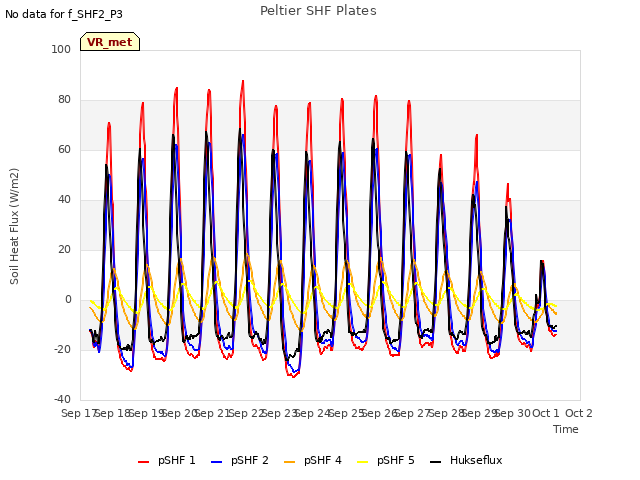Click the y-axis value 20

click(64, 249)
